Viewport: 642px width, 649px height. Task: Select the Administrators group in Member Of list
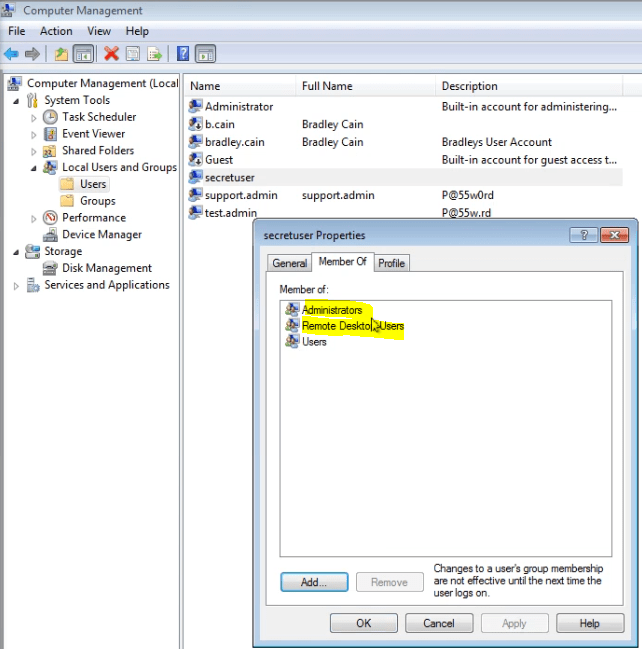coord(332,310)
